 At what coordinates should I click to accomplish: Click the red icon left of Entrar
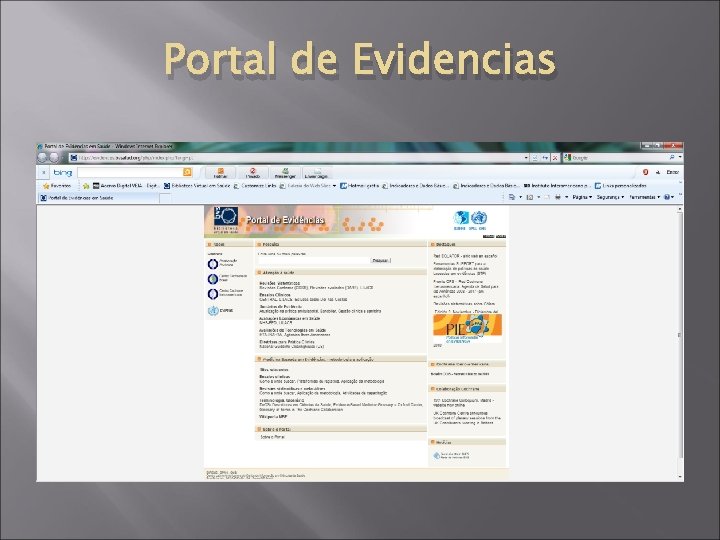[x=645, y=172]
